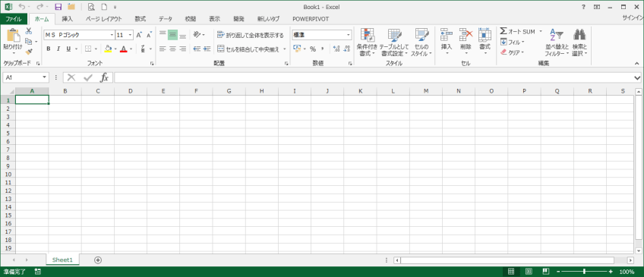This screenshot has height=277, width=644.
Task: Switch to the Formulas (数式) tab
Action: click(x=140, y=19)
